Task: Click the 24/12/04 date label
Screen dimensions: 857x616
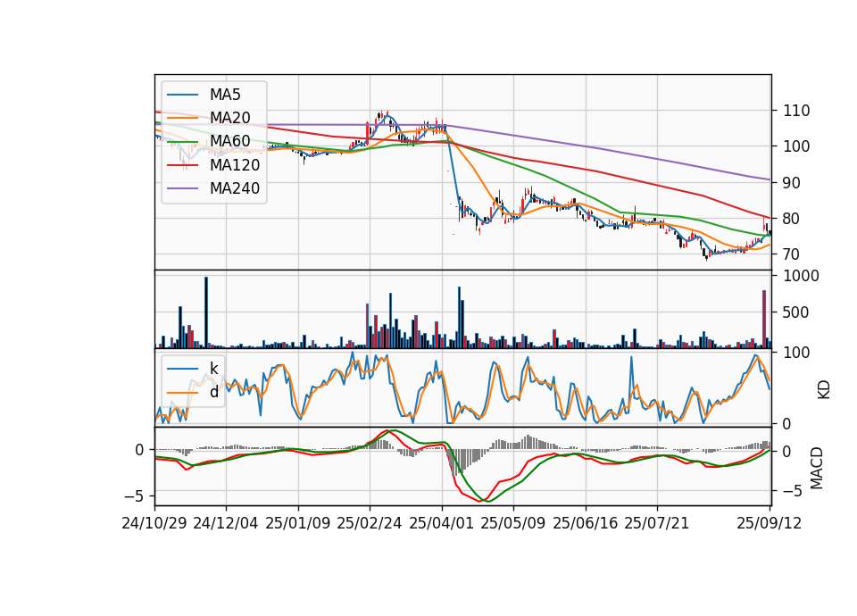Action: click(x=225, y=523)
